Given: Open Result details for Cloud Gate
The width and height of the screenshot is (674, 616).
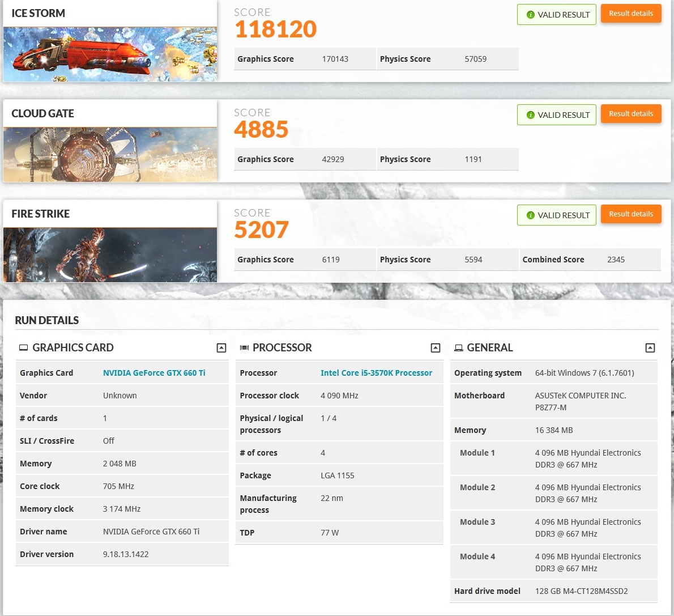Looking at the screenshot, I should coord(630,114).
